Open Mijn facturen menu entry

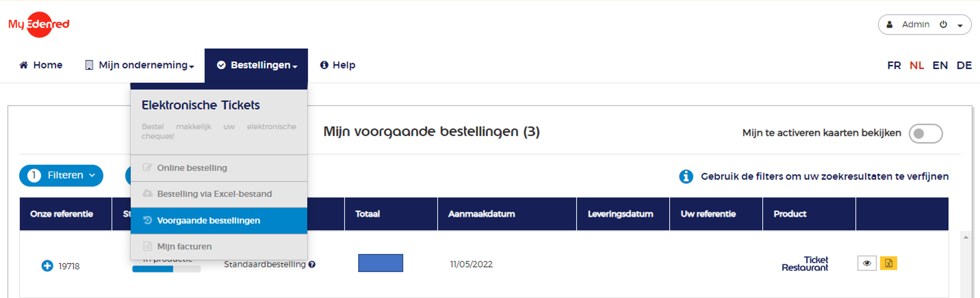point(184,246)
